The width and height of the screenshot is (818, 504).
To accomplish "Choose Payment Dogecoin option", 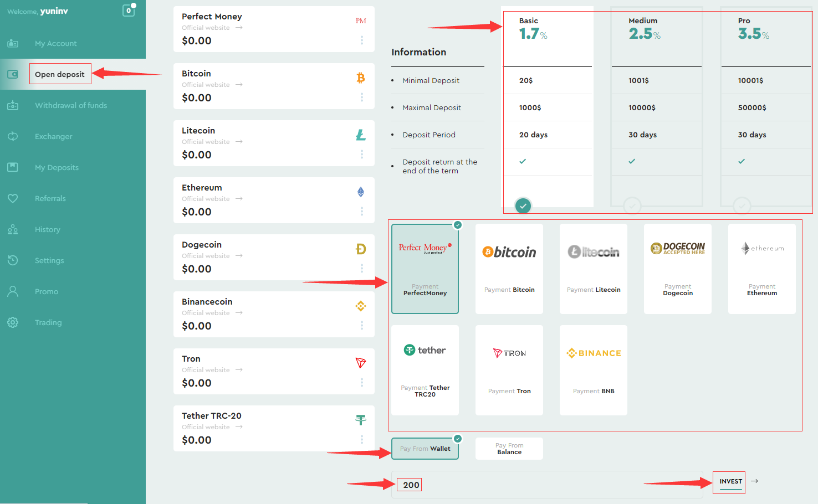I will 678,269.
